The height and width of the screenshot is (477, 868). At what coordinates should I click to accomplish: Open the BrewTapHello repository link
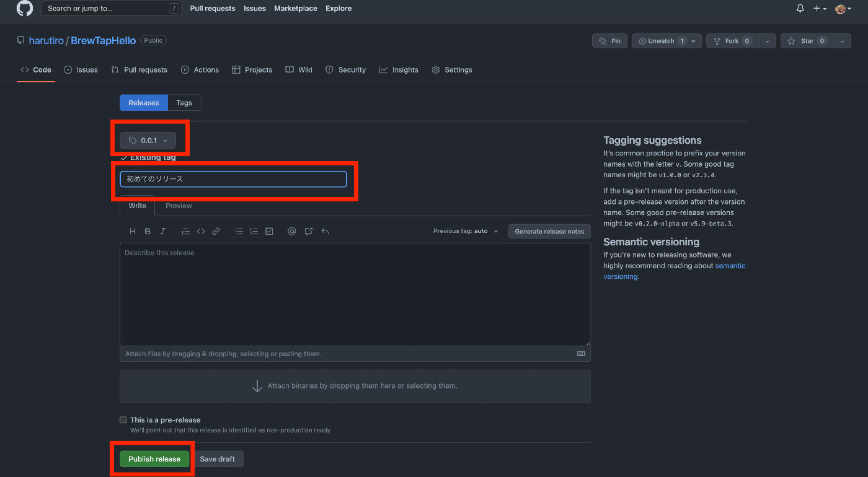pyautogui.click(x=104, y=41)
